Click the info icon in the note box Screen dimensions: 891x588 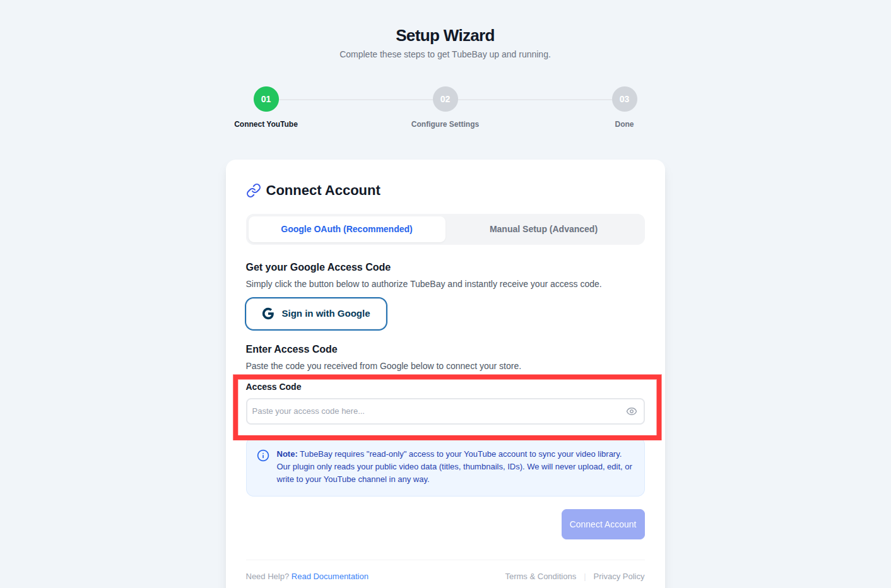click(x=263, y=456)
